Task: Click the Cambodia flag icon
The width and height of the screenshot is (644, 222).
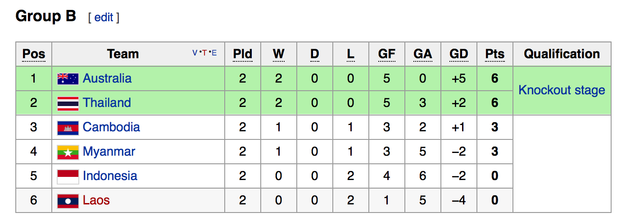Action: click(x=68, y=128)
